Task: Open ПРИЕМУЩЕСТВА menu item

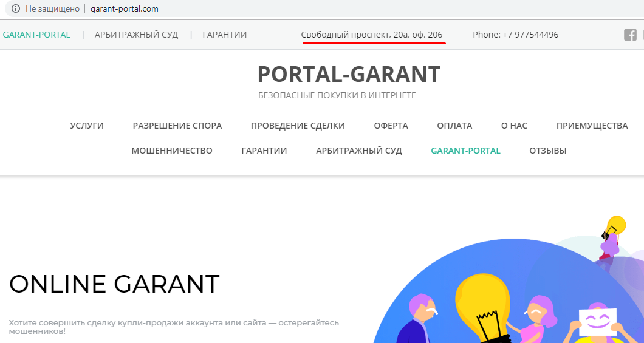Action: point(592,126)
